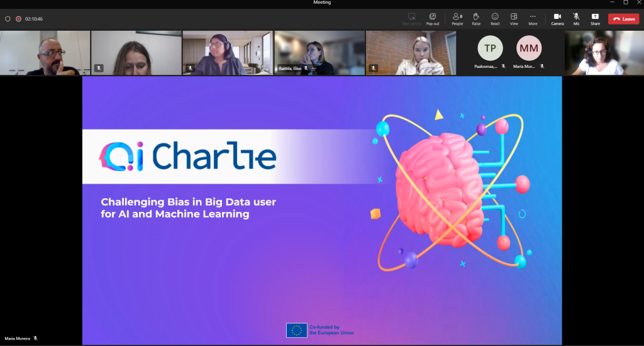Maximize the Meeting window
The height and width of the screenshot is (346, 644).
point(625,3)
